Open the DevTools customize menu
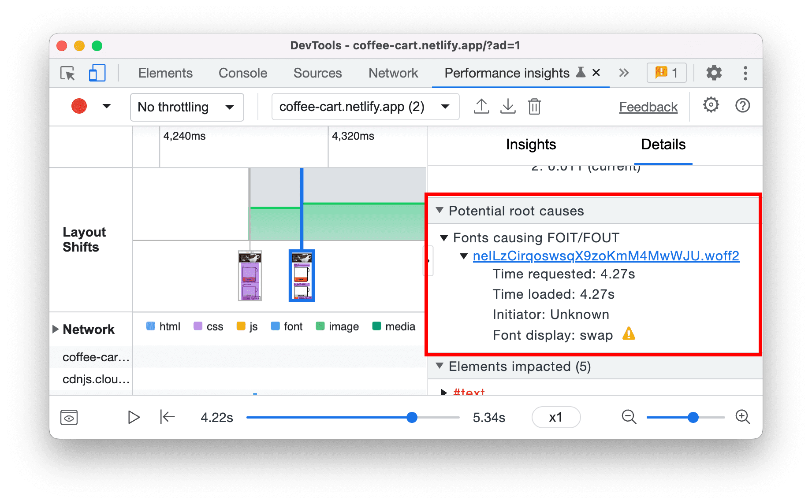Image resolution: width=812 pixels, height=504 pixels. point(745,73)
